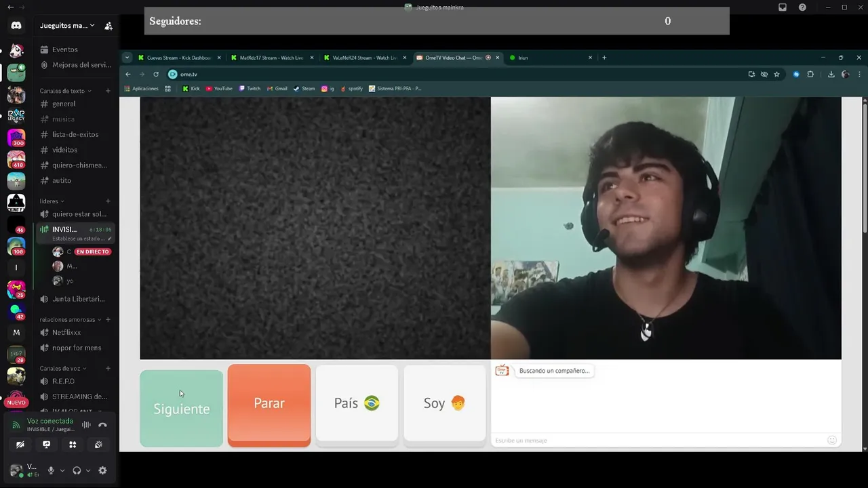Screen dimensions: 868x488
Task: Join the R.E.P.O voice channel
Action: pyautogui.click(x=75, y=381)
